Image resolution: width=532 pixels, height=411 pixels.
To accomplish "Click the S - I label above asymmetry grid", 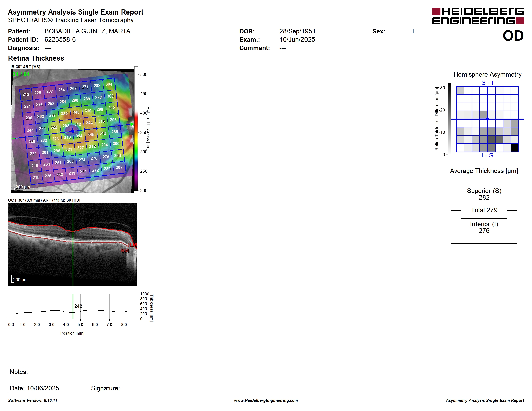I will click(487, 83).
